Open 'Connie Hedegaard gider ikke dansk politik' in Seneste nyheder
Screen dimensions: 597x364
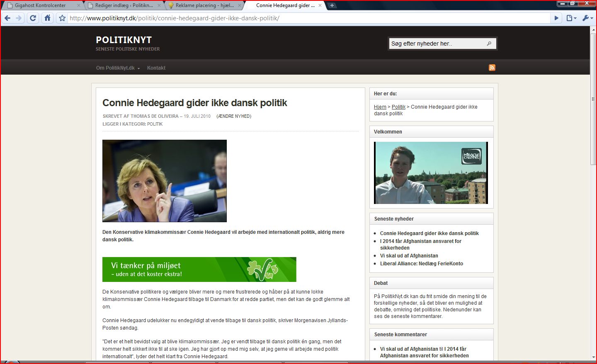pos(430,233)
